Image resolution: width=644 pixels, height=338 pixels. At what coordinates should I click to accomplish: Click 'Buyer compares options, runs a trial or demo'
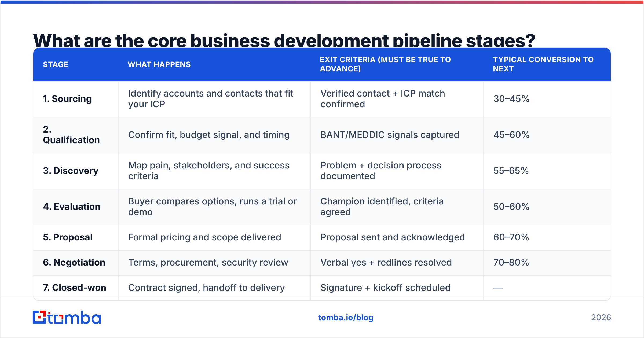212,207
